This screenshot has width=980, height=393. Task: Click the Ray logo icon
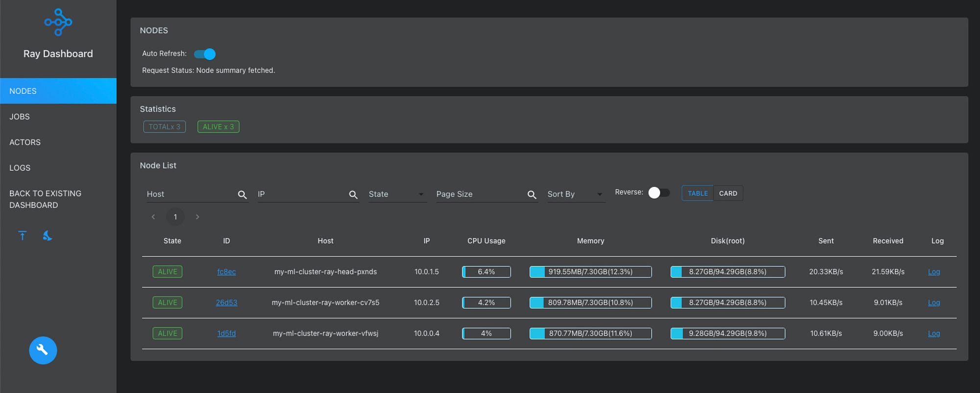coord(58,22)
